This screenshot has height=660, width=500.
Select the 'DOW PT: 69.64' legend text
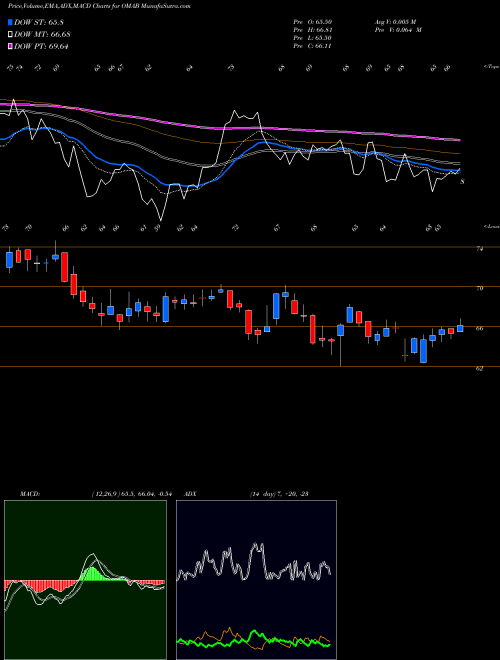(41, 46)
